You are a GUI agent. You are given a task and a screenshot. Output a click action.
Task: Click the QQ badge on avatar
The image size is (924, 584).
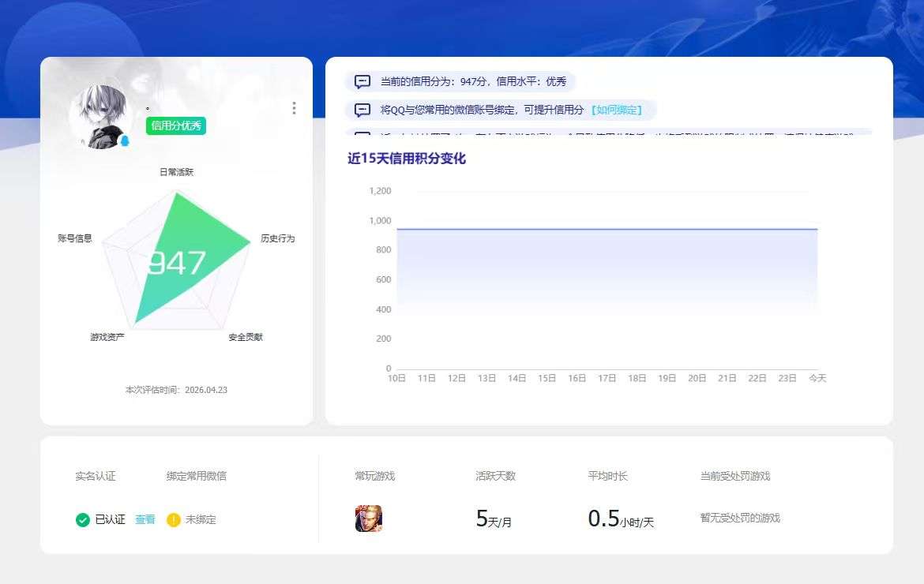click(x=125, y=141)
